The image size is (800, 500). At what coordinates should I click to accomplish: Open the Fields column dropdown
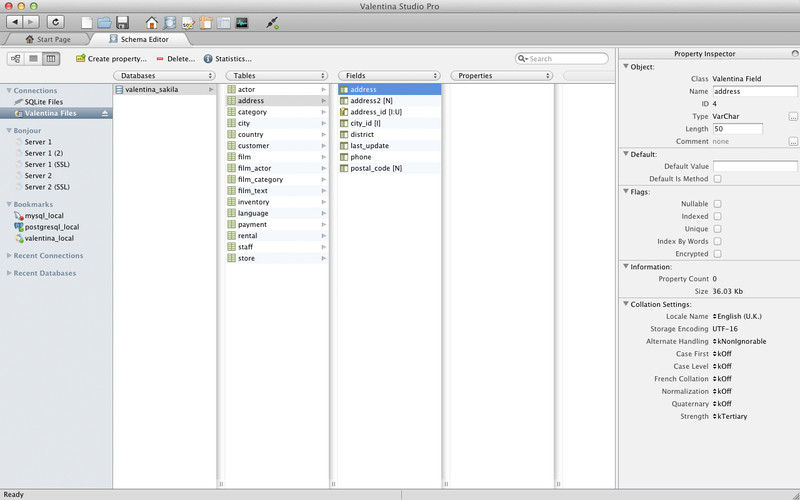click(389, 76)
